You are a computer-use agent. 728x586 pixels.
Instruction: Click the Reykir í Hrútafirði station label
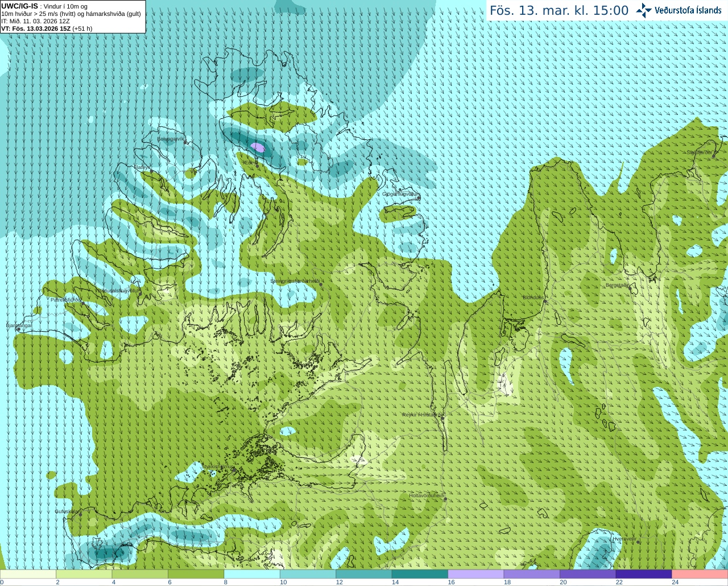point(422,415)
